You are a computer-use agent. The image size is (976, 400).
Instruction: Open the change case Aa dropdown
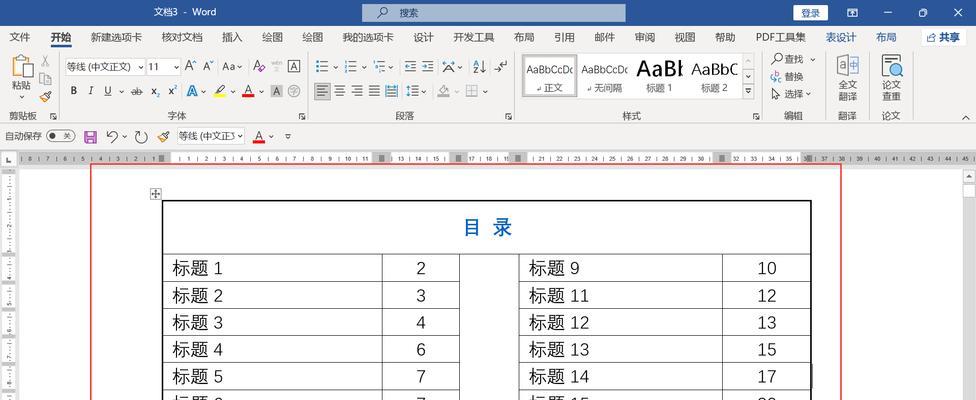[x=232, y=66]
